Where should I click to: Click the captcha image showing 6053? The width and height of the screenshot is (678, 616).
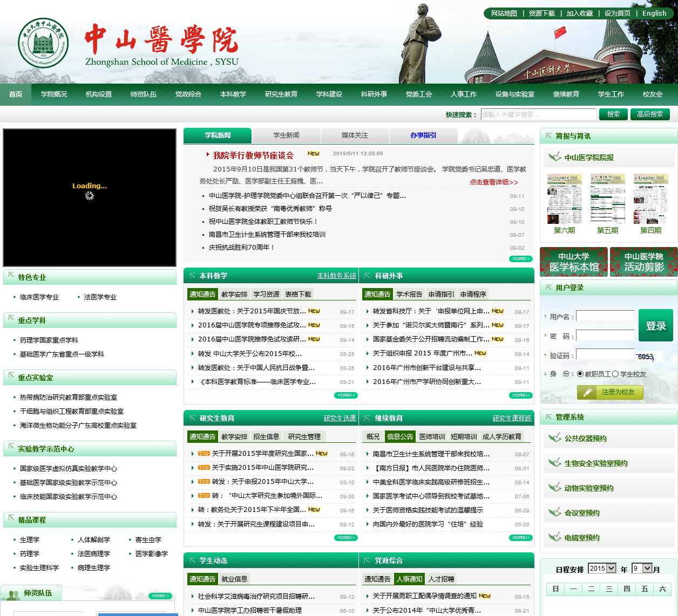646,357
